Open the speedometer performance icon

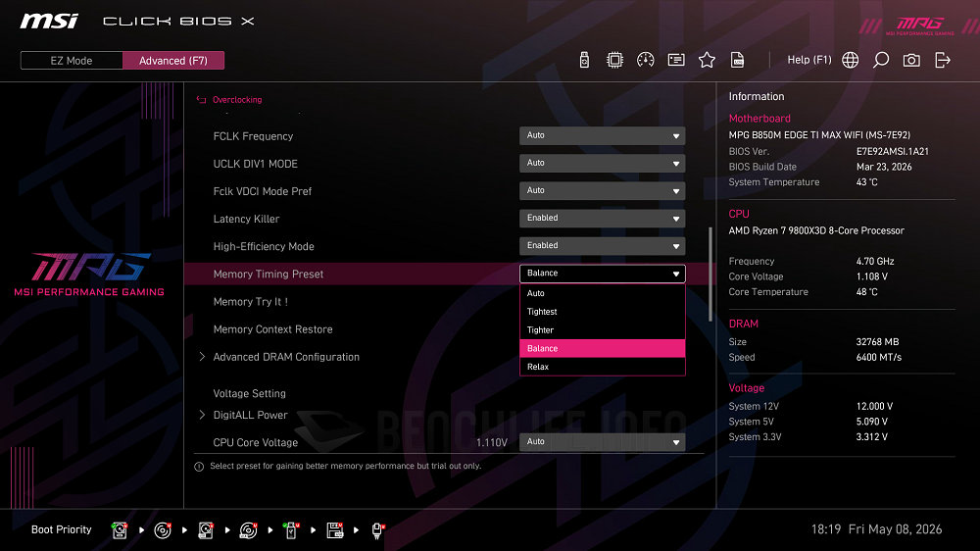pyautogui.click(x=646, y=60)
